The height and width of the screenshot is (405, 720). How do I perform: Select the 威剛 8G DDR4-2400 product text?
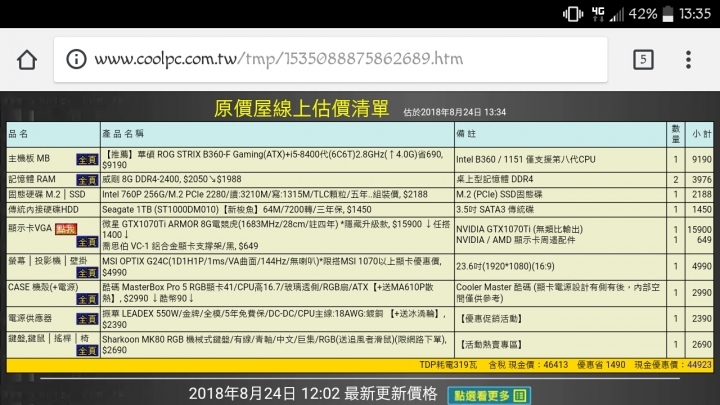pyautogui.click(x=171, y=179)
